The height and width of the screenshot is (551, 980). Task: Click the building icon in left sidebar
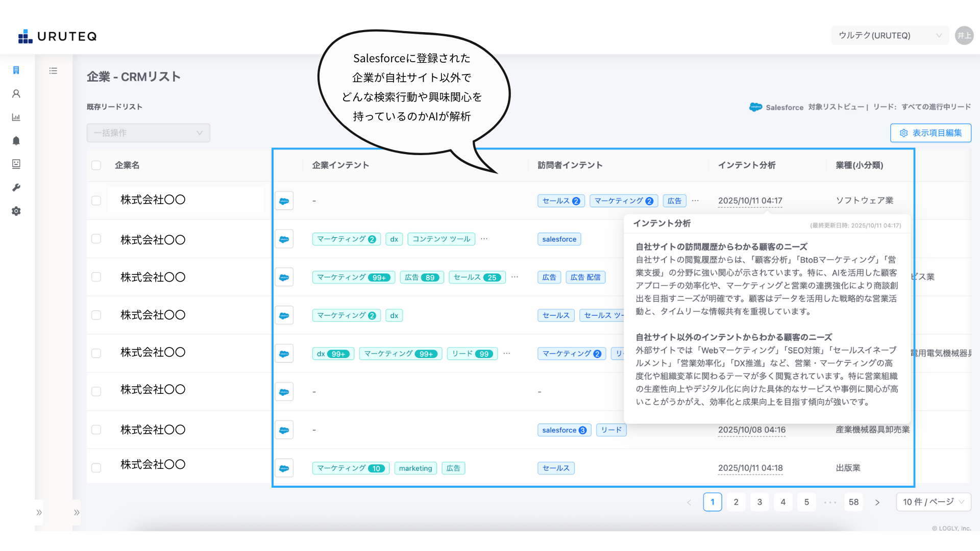16,70
